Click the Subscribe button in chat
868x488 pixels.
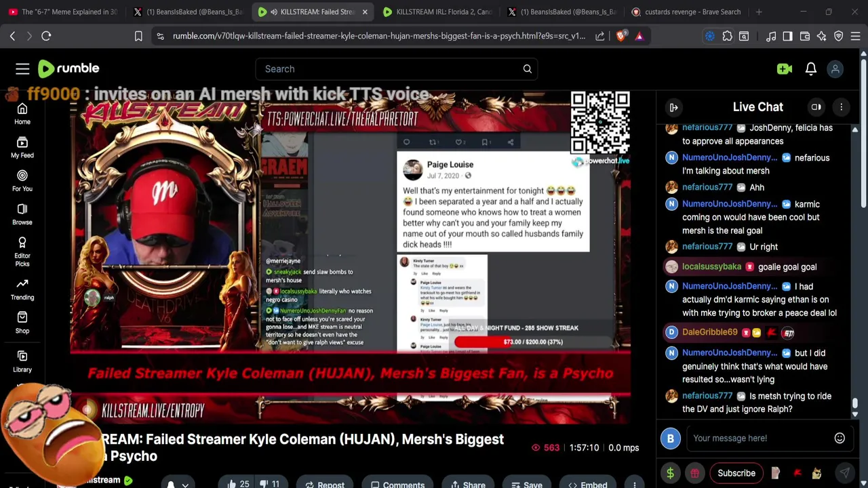736,473
